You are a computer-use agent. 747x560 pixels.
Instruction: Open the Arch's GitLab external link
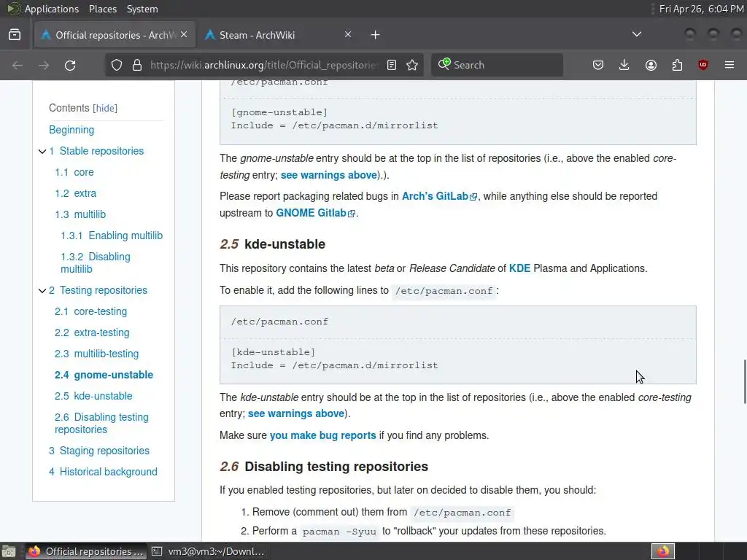click(438, 196)
